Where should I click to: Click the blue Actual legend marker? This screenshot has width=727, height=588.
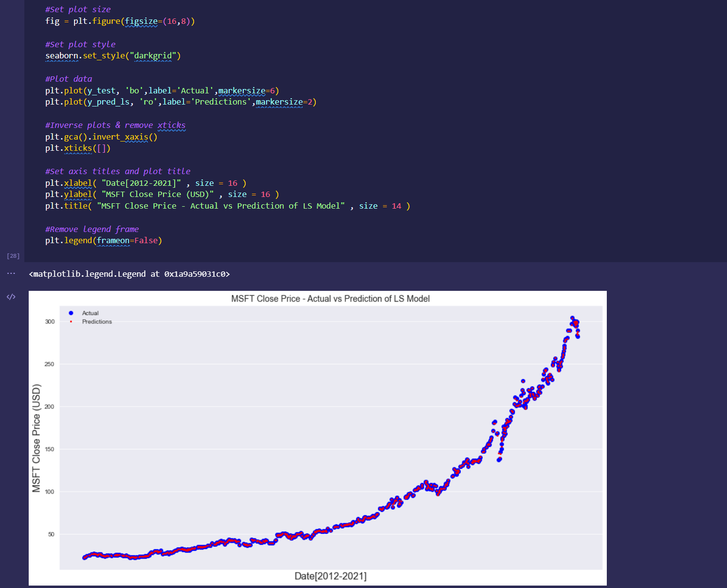71,313
